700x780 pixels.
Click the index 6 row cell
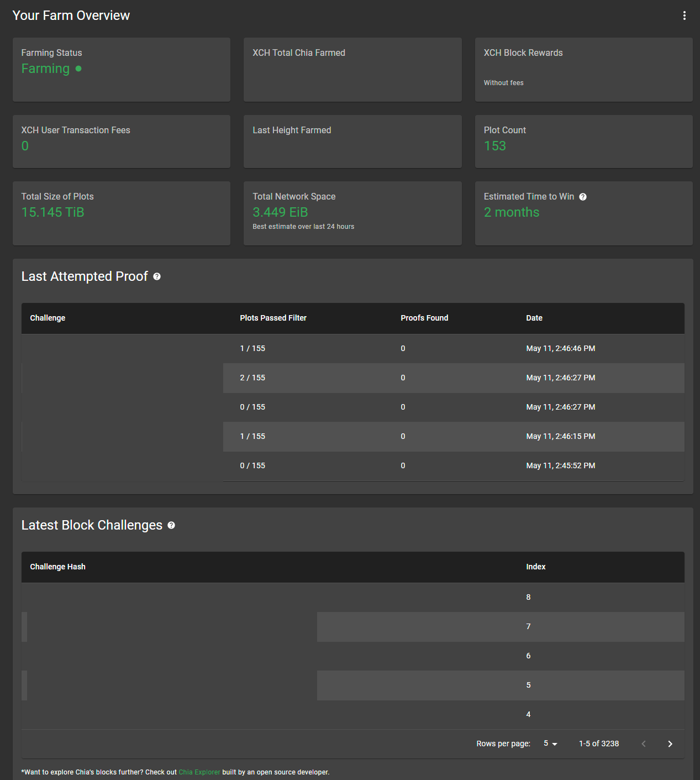(x=528, y=656)
